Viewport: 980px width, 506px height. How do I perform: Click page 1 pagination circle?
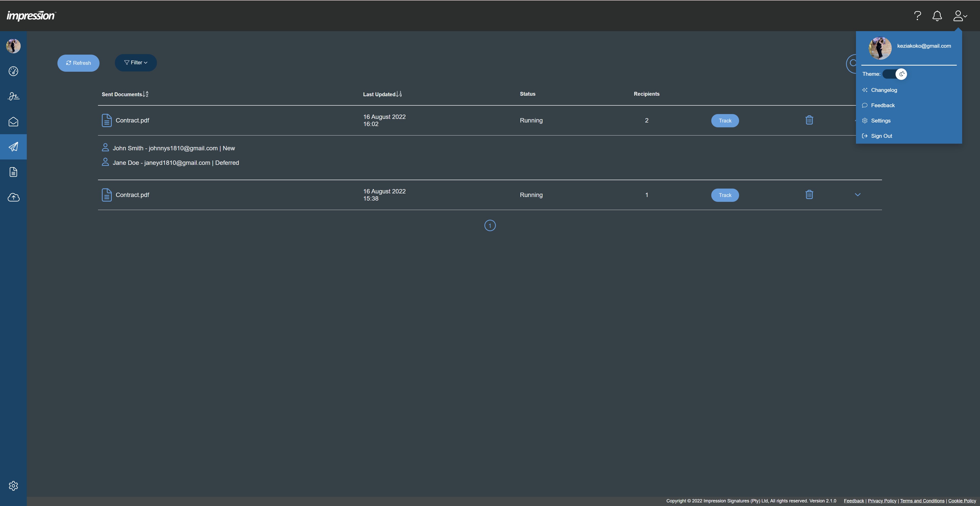pyautogui.click(x=490, y=226)
